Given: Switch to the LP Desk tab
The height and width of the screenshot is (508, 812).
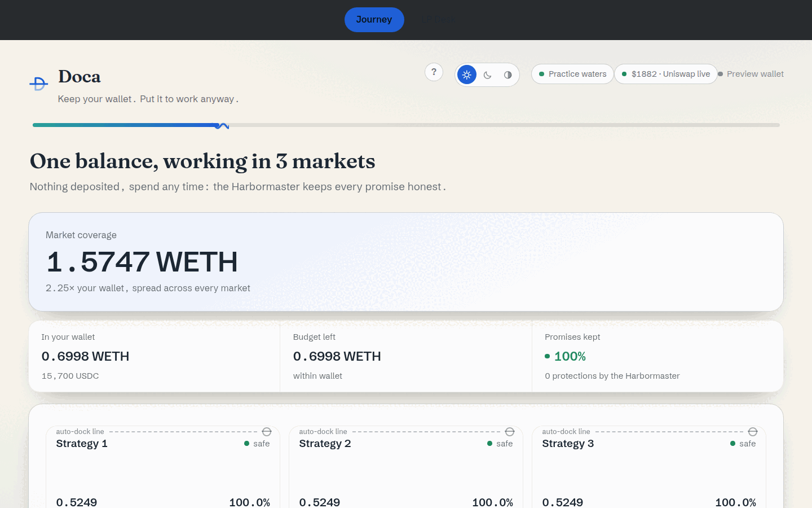Looking at the screenshot, I should pyautogui.click(x=438, y=20).
